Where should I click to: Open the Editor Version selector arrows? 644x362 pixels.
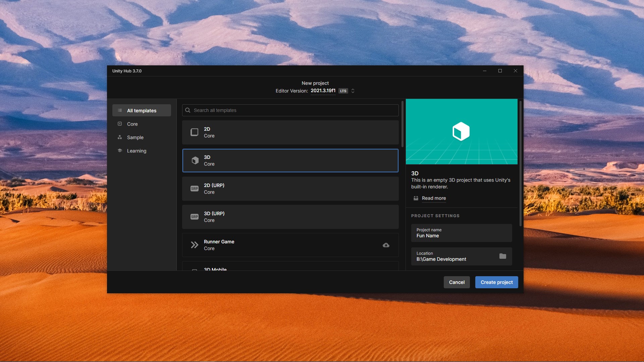click(353, 91)
